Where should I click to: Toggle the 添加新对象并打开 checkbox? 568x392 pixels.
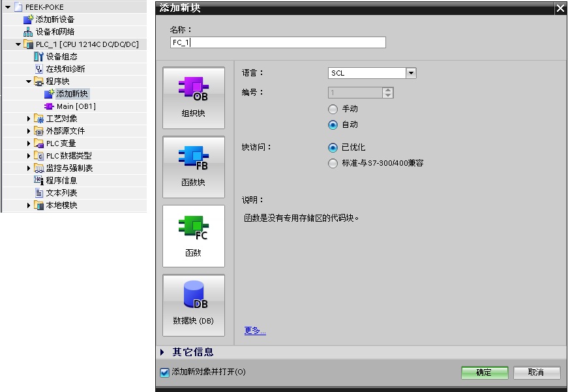(x=164, y=372)
